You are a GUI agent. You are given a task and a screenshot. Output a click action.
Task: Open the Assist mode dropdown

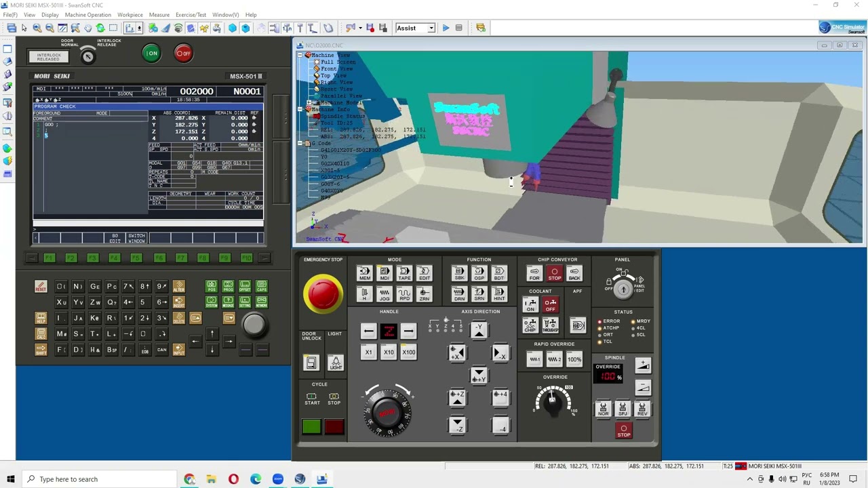click(x=431, y=28)
